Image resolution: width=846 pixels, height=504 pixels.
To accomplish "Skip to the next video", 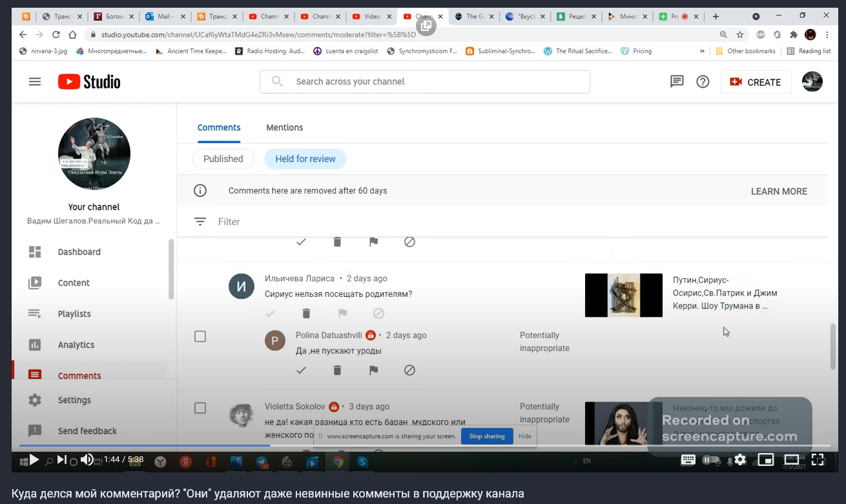I will [61, 459].
